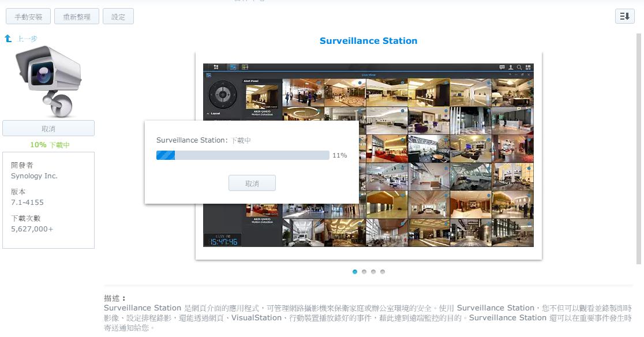Image resolution: width=644 pixels, height=337 pixels.
Task: Click the version number 7.1-4155
Action: click(x=27, y=203)
